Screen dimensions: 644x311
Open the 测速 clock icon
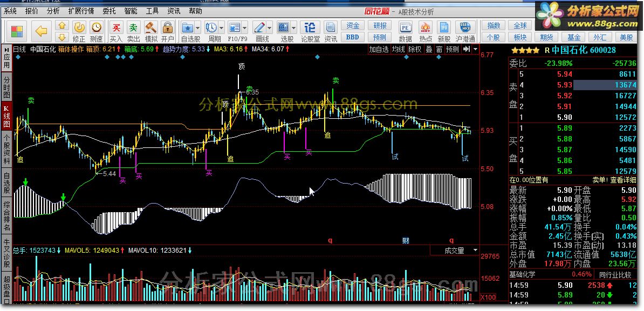96,28
